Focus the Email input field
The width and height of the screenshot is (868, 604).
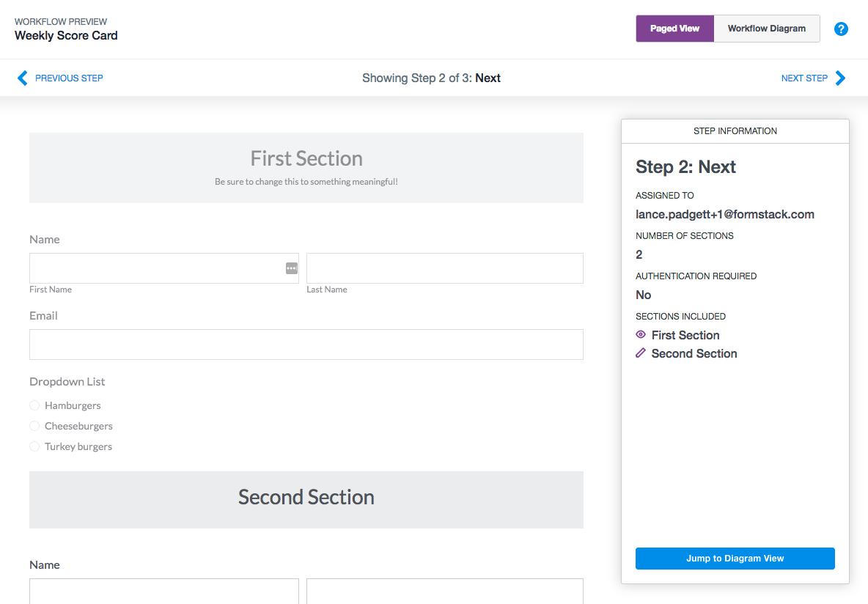306,345
